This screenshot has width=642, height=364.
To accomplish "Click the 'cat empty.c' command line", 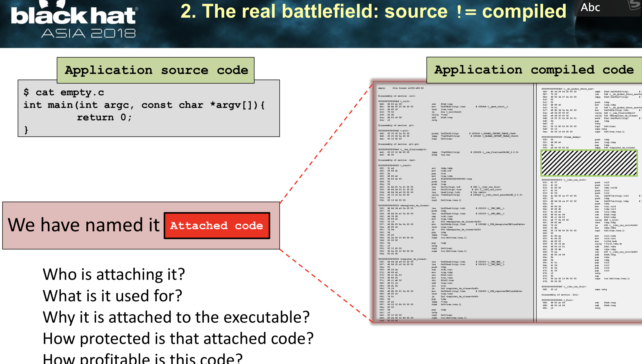I will point(64,92).
